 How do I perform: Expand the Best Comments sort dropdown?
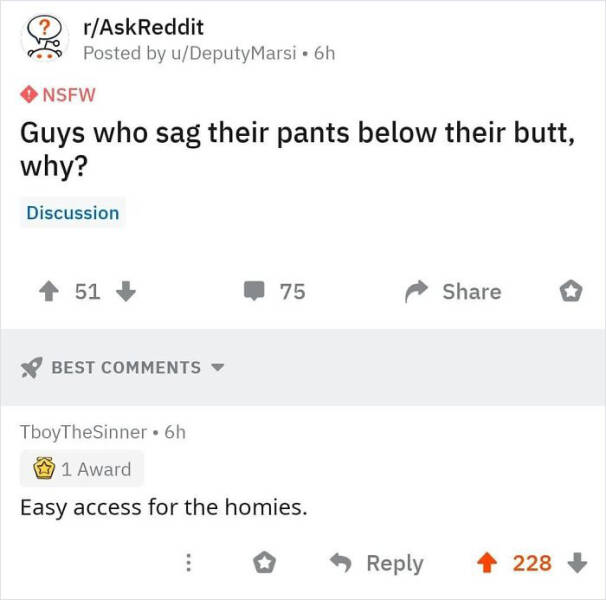click(x=123, y=367)
